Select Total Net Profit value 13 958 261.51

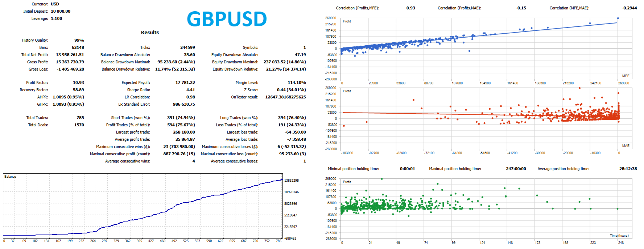(x=70, y=55)
